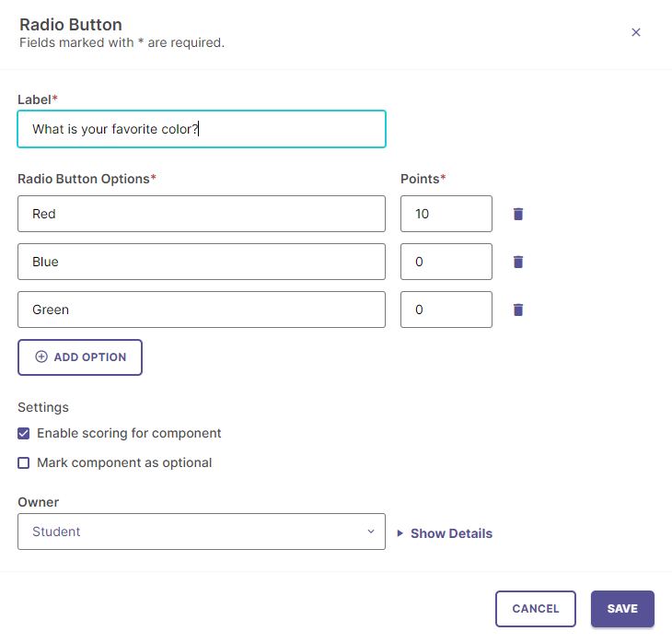Click the Settings heading text
The height and width of the screenshot is (643, 672).
click(43, 407)
